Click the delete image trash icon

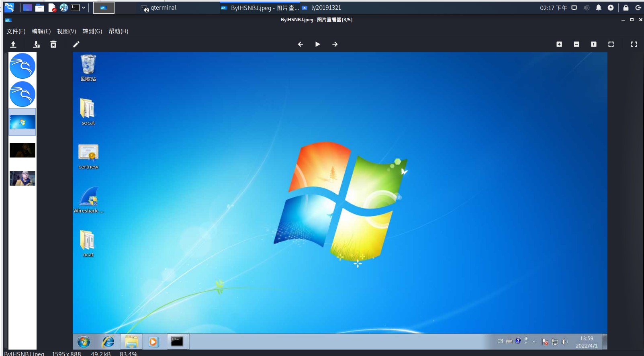point(53,44)
